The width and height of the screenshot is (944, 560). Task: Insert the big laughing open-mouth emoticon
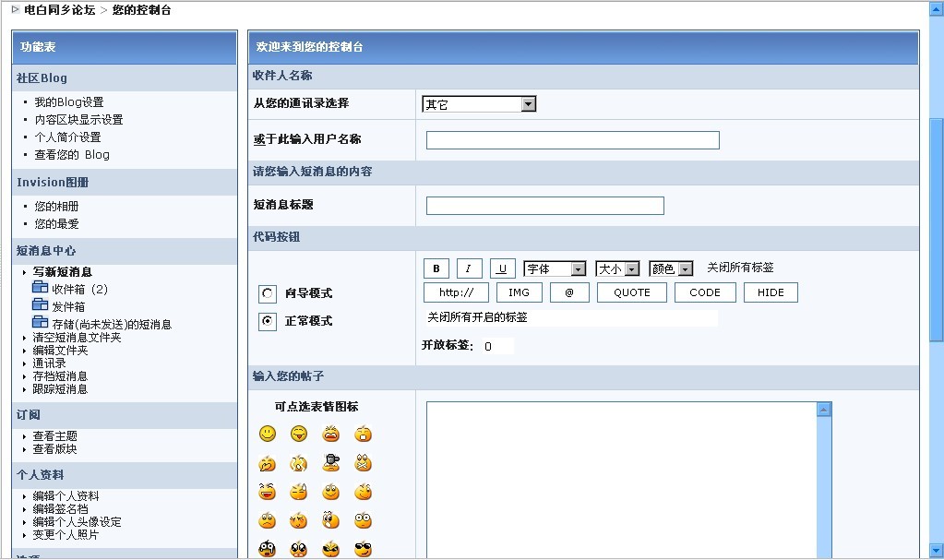[x=267, y=492]
